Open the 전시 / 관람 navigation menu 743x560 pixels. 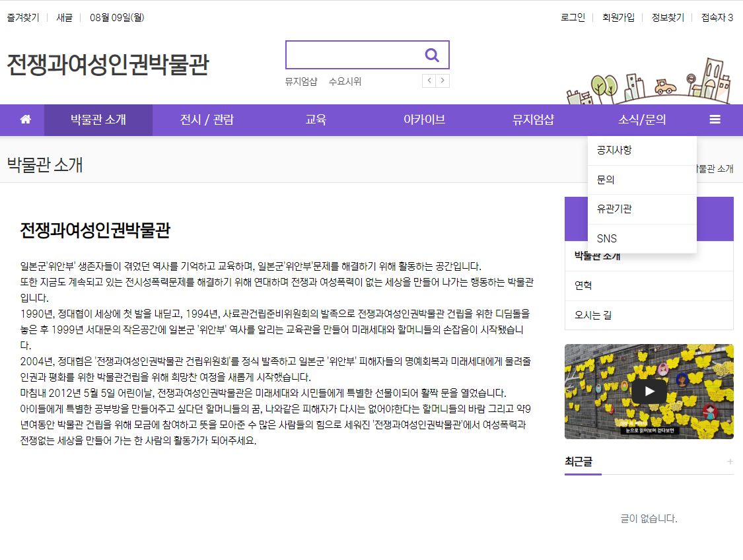click(207, 120)
